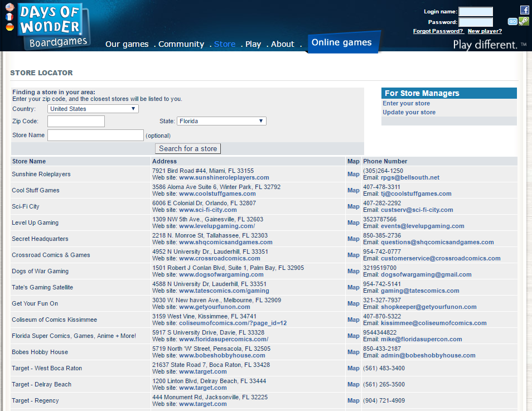Visit coliseumofcomics.com/?page_id=12 link
The width and height of the screenshot is (532, 411).
pos(233,323)
